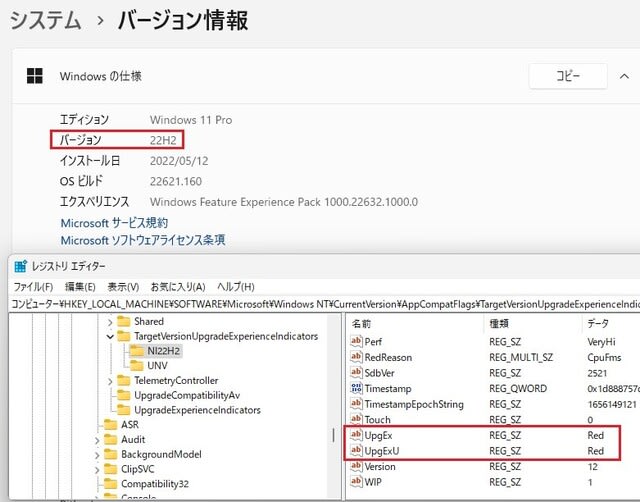The height and width of the screenshot is (502, 640).
Task: Click the コピー button
Action: click(568, 76)
